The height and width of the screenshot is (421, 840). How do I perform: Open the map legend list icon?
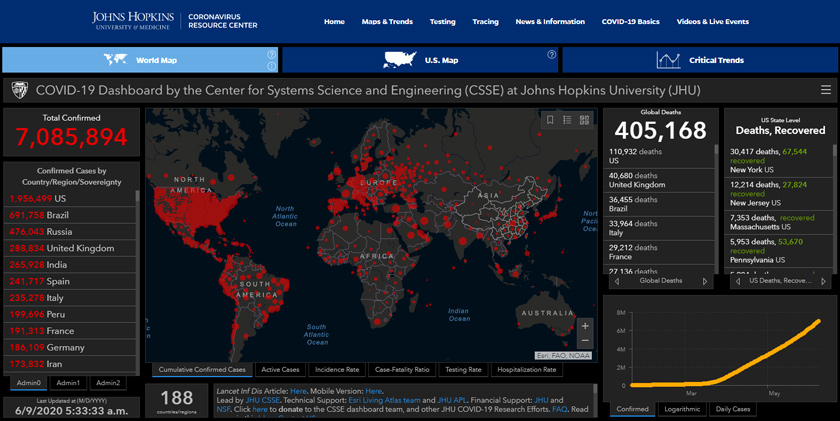(567, 120)
